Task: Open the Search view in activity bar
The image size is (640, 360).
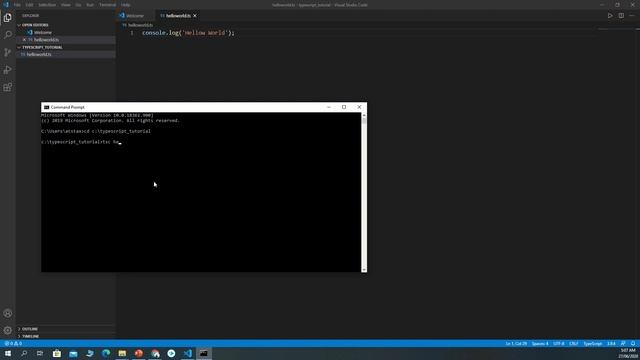Action: 7,35
